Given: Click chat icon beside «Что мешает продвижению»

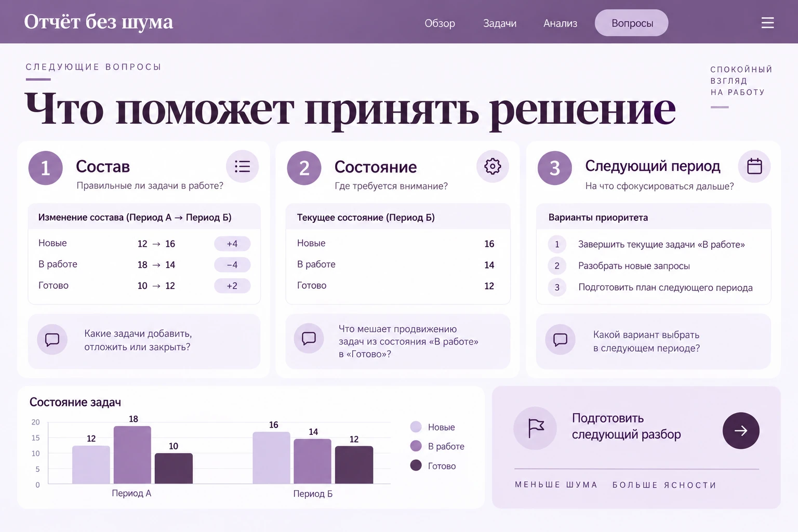Looking at the screenshot, I should pyautogui.click(x=309, y=338).
